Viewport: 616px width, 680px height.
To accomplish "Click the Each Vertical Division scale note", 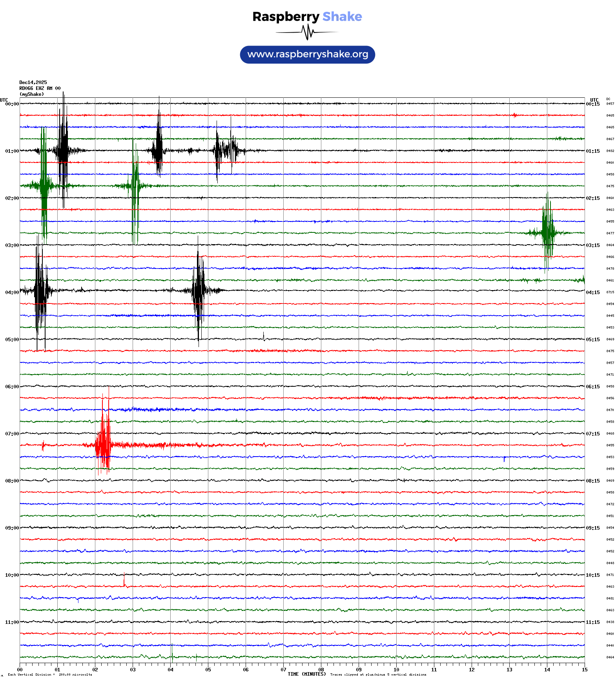I will [x=50, y=675].
